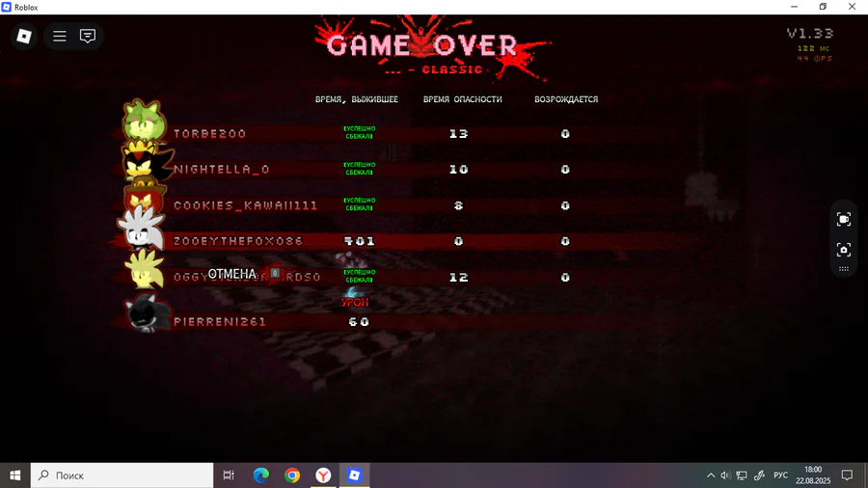868x488 pixels.
Task: Click the player name PIERRENI261
Action: (220, 321)
